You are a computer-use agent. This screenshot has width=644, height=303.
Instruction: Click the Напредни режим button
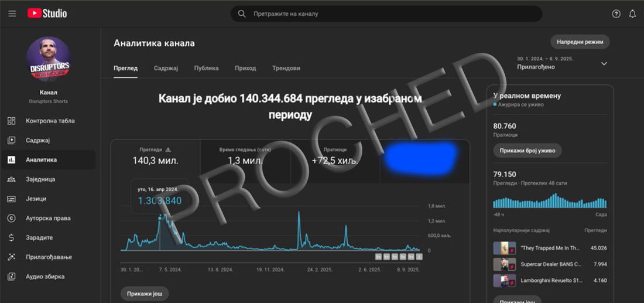pyautogui.click(x=580, y=42)
